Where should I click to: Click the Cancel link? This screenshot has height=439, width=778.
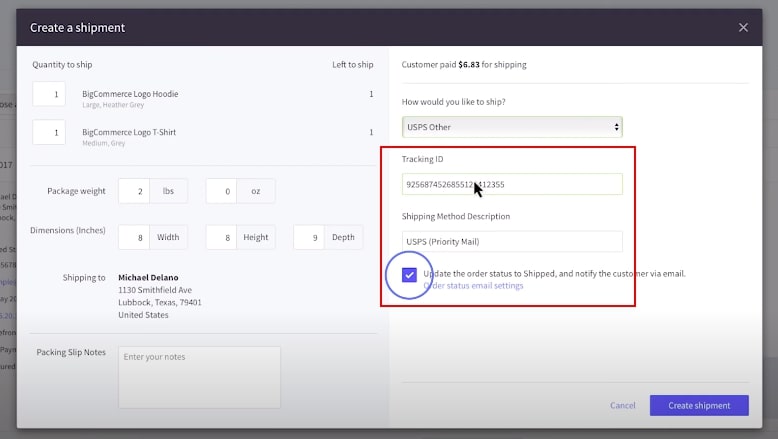point(622,405)
